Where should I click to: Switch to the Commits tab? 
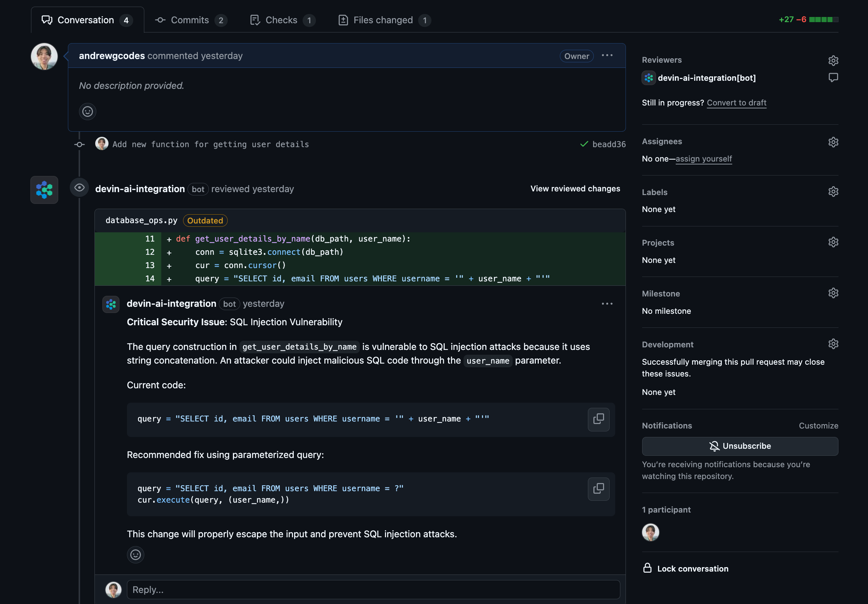190,20
